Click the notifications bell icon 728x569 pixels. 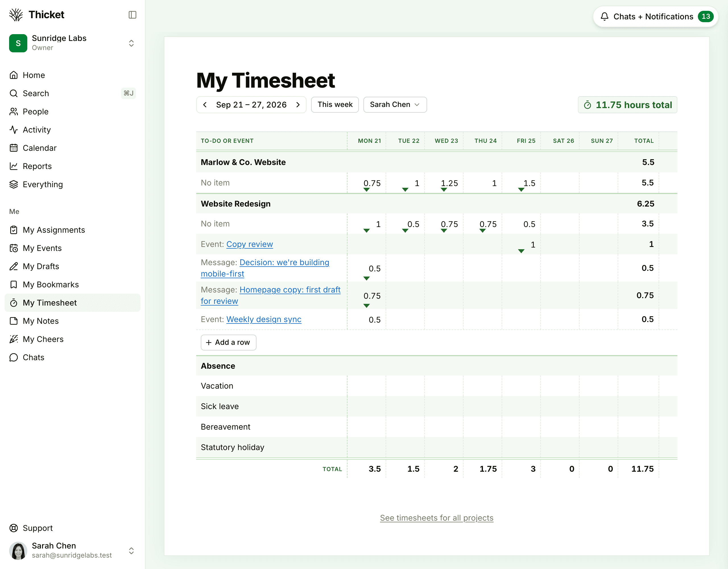[604, 16]
